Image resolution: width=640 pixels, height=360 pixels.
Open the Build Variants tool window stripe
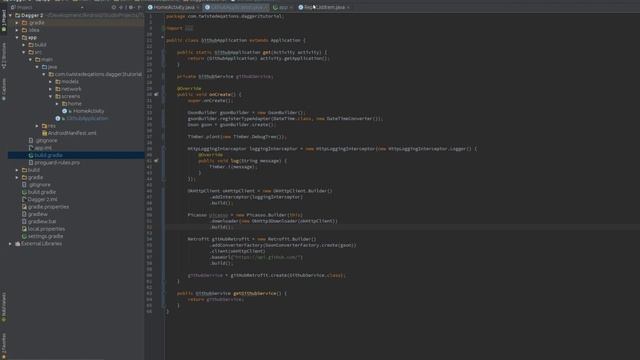pyautogui.click(x=4, y=307)
